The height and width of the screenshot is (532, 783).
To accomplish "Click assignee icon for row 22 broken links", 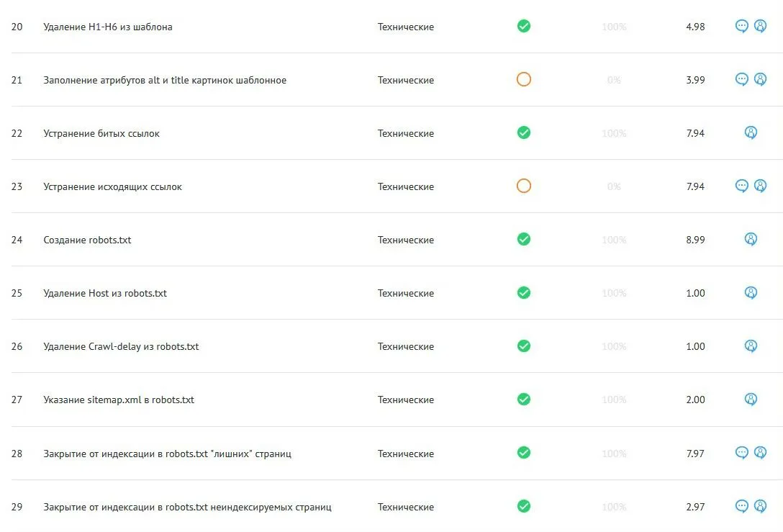I will click(751, 132).
